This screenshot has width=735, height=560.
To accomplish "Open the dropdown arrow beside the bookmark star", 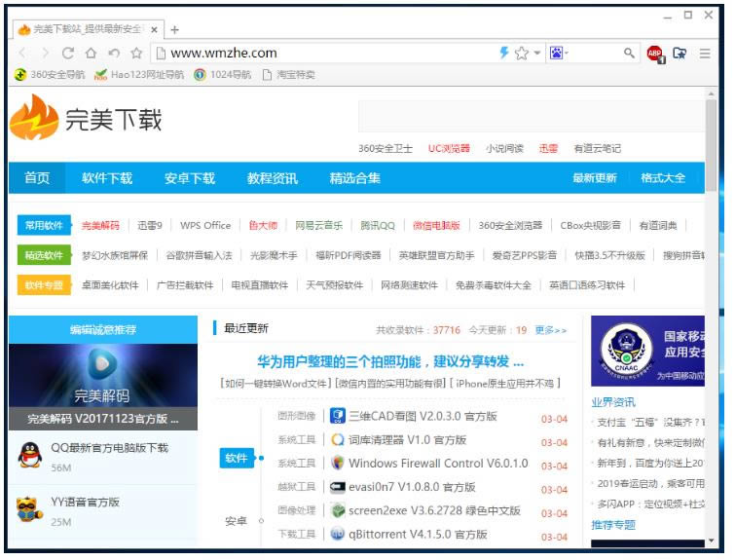I will [537, 53].
